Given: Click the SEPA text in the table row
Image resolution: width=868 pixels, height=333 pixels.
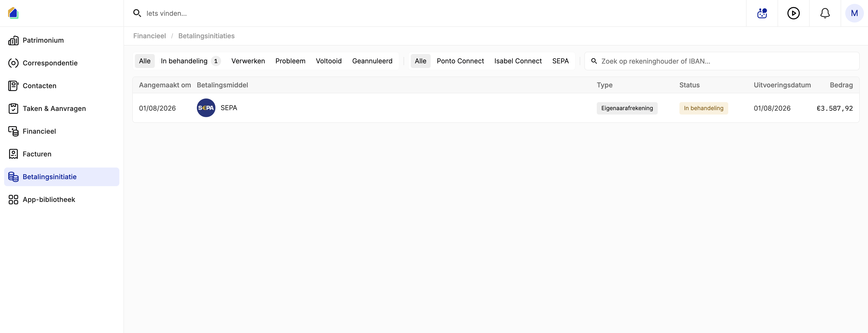Looking at the screenshot, I should tap(229, 108).
